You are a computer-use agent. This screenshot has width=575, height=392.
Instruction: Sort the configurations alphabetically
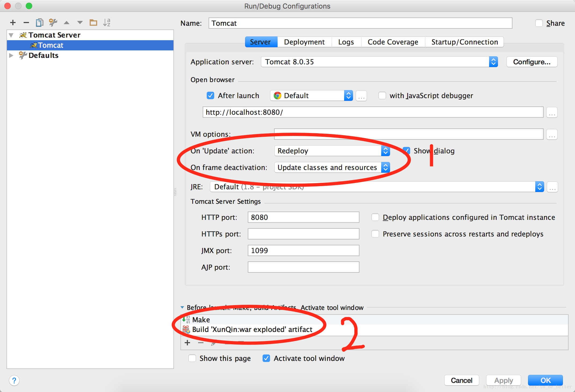107,23
